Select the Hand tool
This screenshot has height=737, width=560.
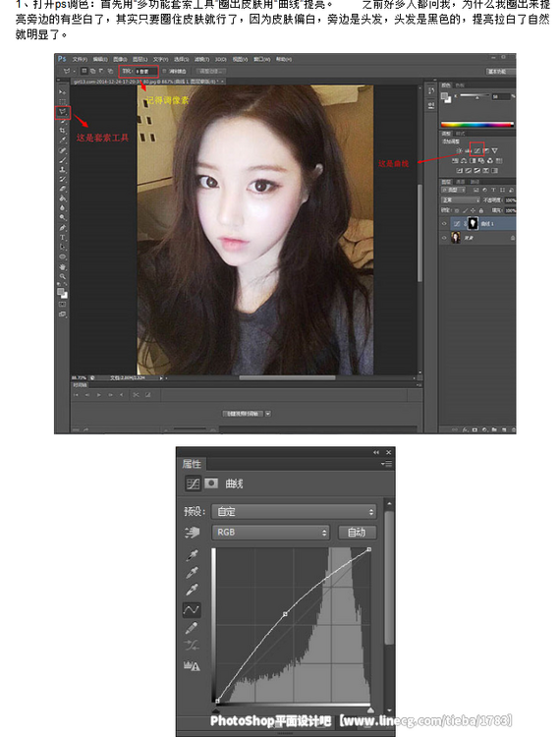click(62, 267)
